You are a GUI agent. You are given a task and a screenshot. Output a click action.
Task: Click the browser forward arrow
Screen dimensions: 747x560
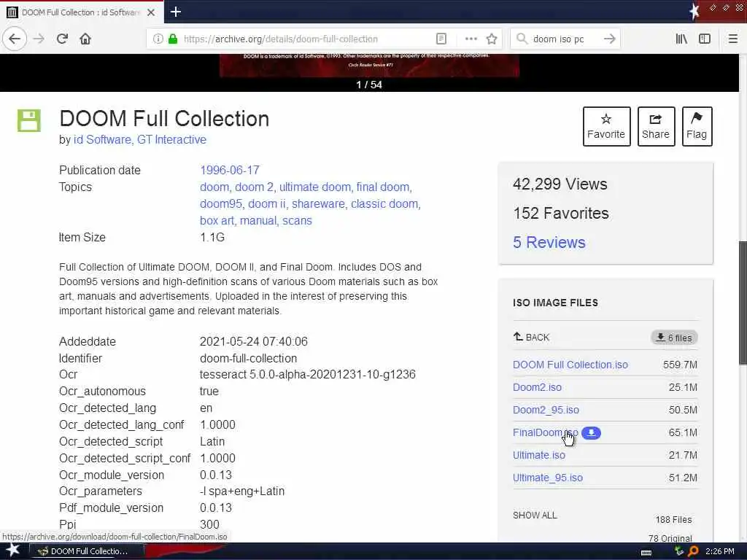pyautogui.click(x=39, y=39)
